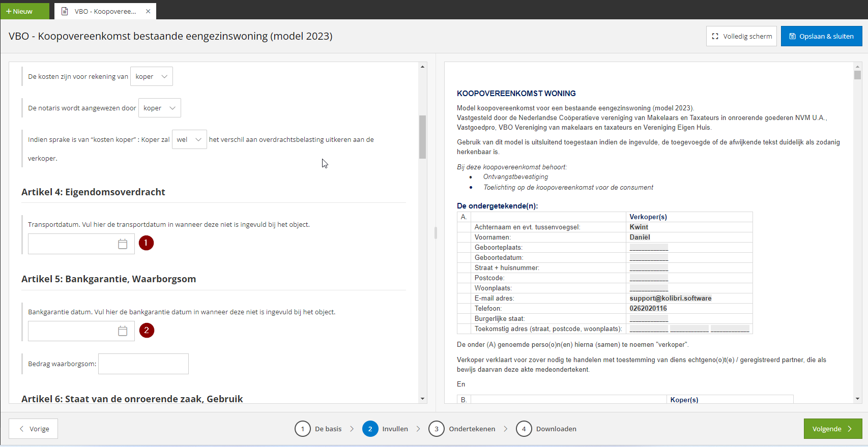868x447 pixels.
Task: Click the document preview scrollbar thumb
Action: [x=857, y=75]
